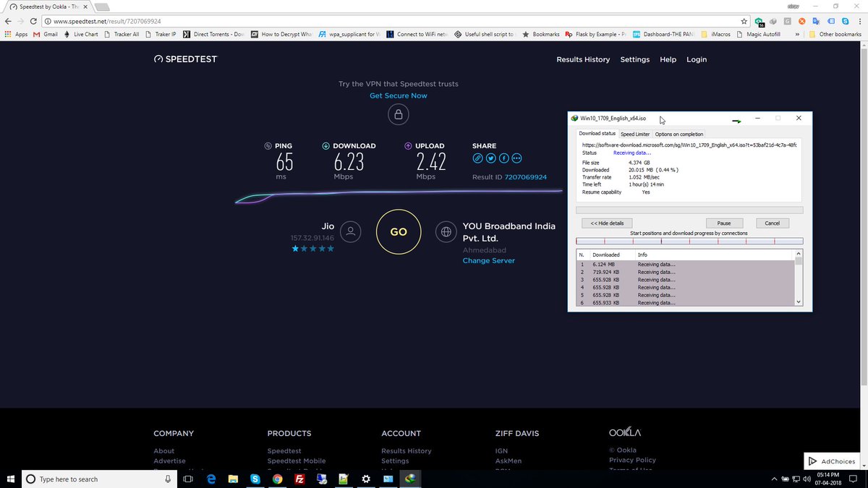Click the Jio five-star rating

click(312, 248)
